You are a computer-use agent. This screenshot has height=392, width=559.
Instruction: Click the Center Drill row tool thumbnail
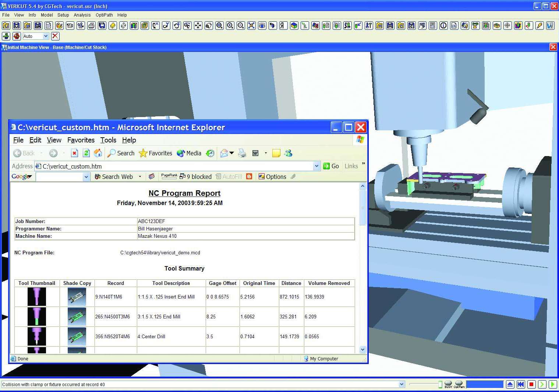pos(37,336)
